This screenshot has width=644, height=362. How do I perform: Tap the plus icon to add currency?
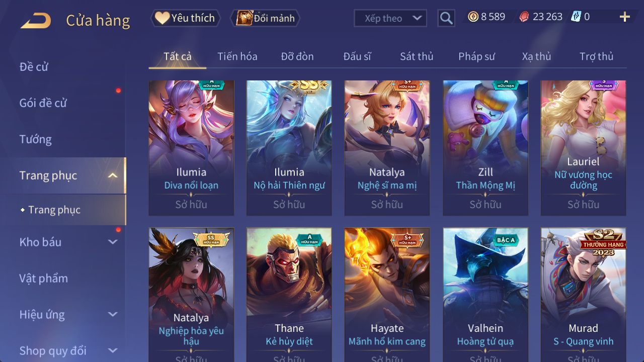625,17
